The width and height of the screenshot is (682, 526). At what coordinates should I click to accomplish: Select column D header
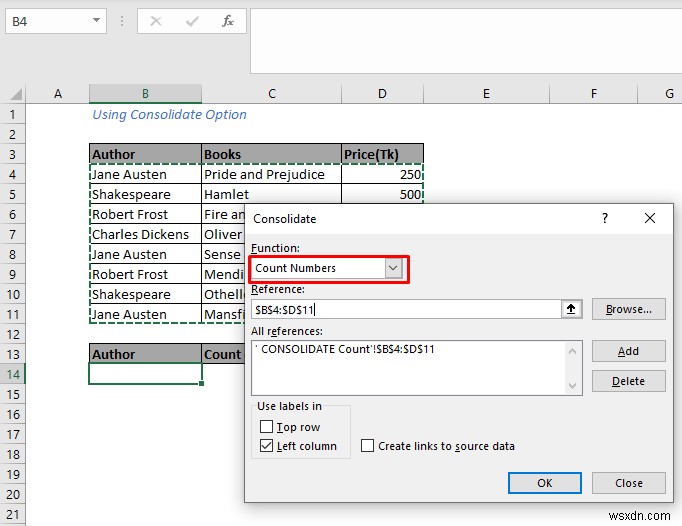[x=382, y=94]
